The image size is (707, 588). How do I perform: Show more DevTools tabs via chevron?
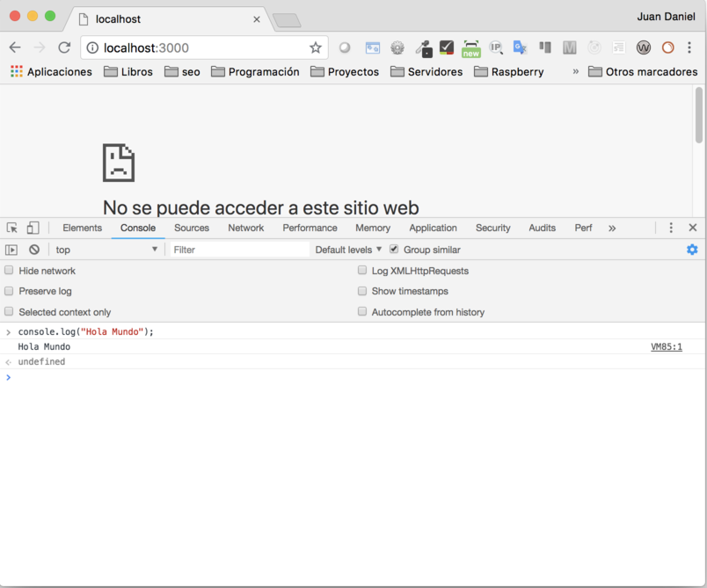pos(612,228)
